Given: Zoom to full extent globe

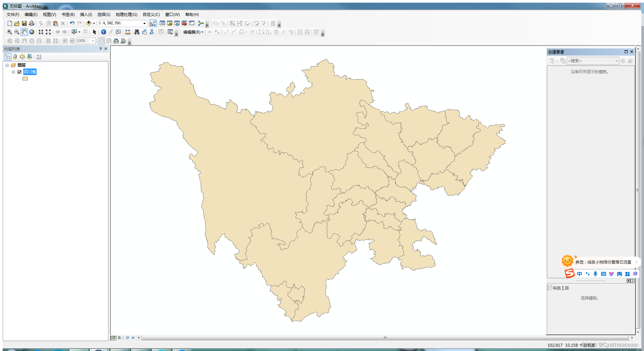Looking at the screenshot, I should point(32,32).
